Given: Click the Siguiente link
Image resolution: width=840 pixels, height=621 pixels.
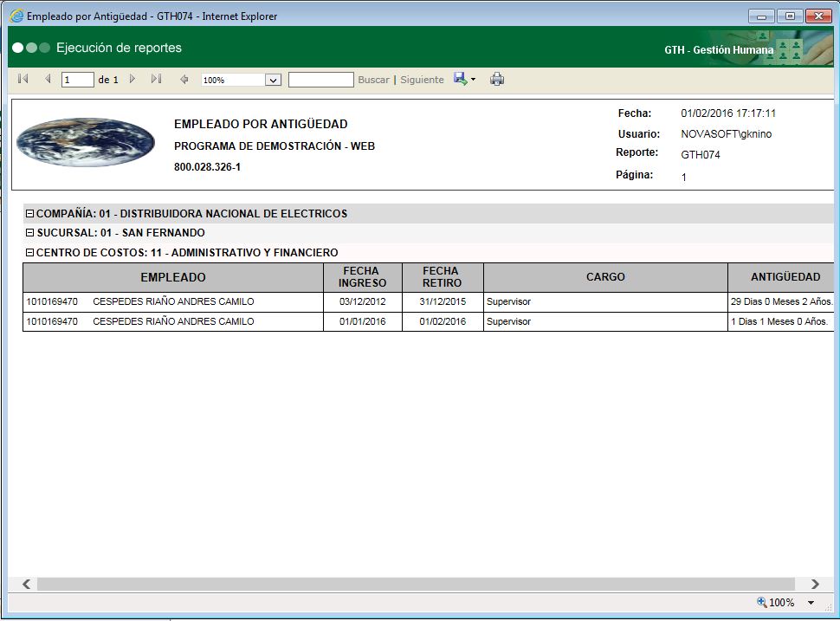Looking at the screenshot, I should [x=422, y=79].
